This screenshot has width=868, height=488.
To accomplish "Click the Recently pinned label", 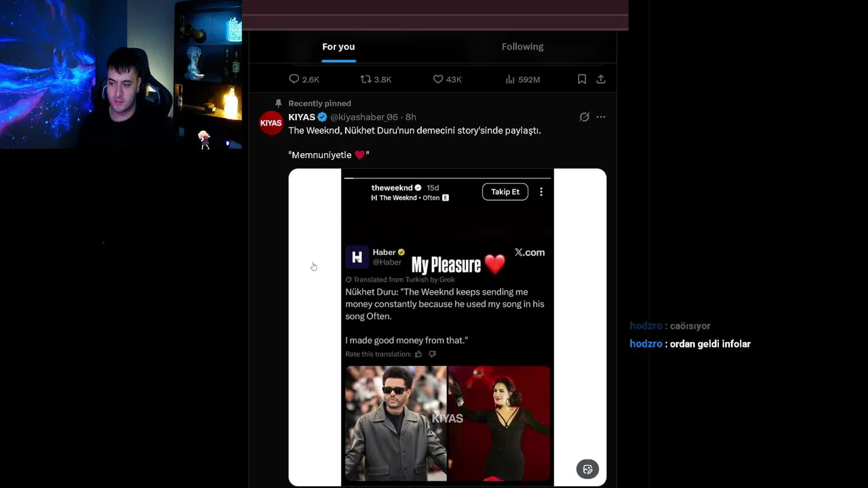I will coord(319,104).
